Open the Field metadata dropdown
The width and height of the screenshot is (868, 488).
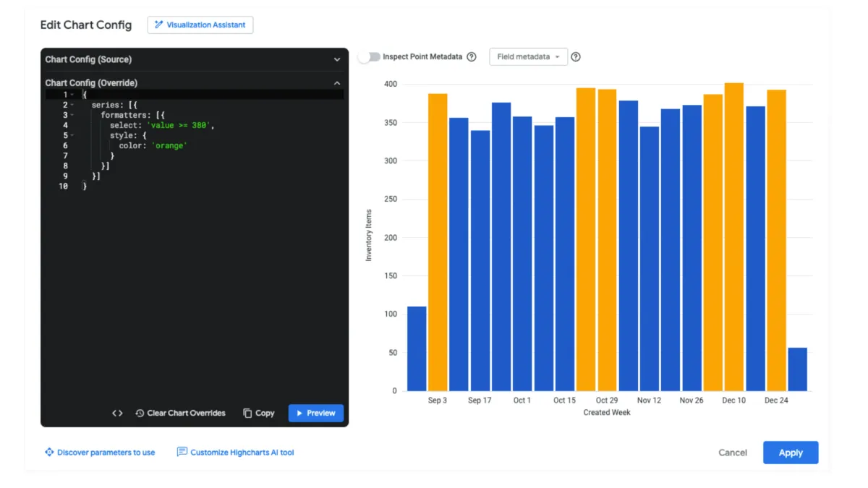pyautogui.click(x=528, y=56)
